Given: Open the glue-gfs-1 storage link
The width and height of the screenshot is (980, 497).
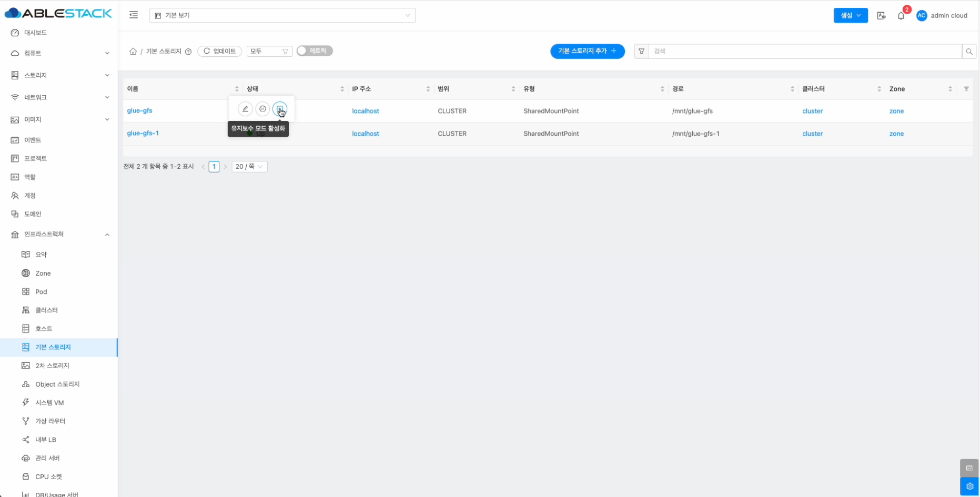Looking at the screenshot, I should click(x=143, y=133).
